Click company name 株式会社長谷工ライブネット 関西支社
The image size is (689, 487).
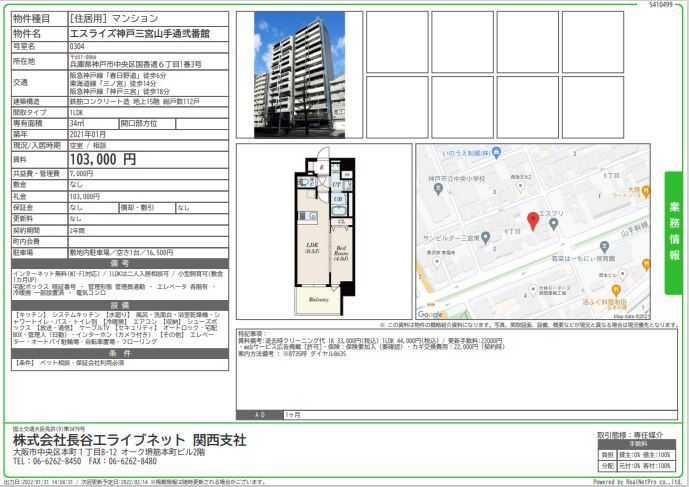tap(130, 440)
